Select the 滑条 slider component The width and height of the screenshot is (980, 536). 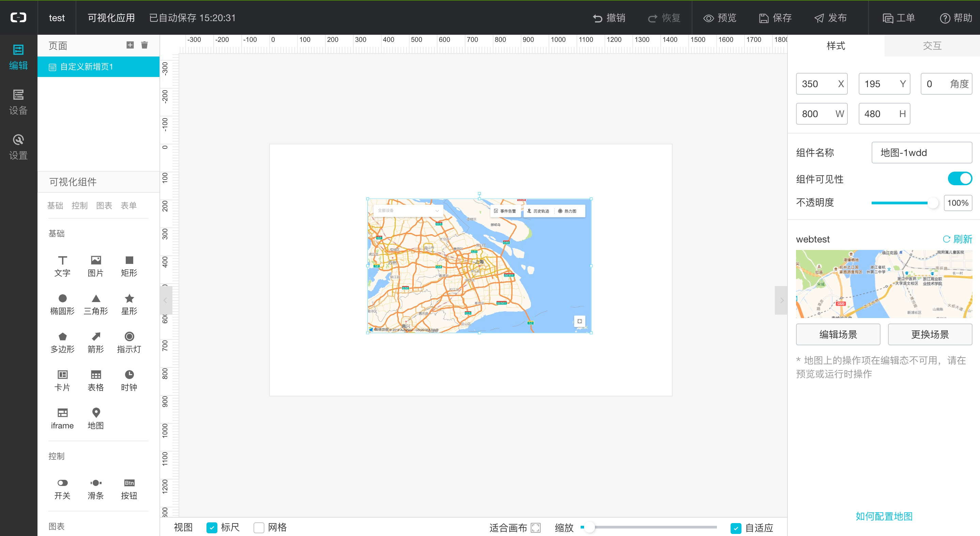coord(96,489)
